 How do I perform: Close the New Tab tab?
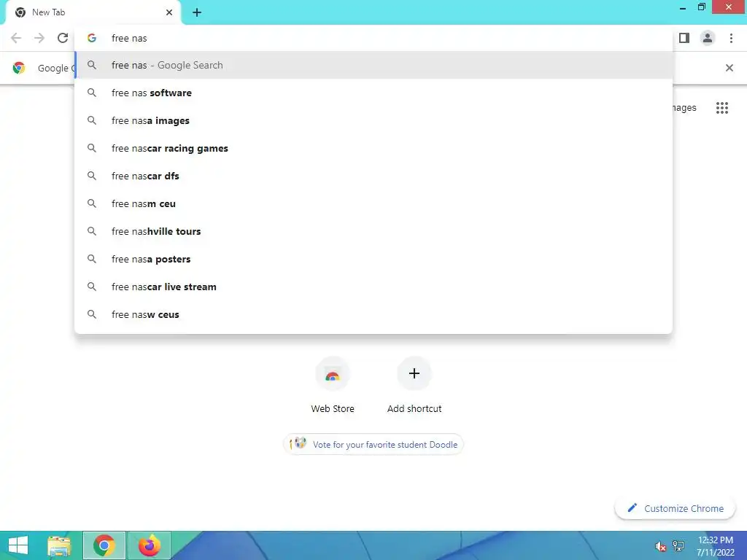[169, 12]
